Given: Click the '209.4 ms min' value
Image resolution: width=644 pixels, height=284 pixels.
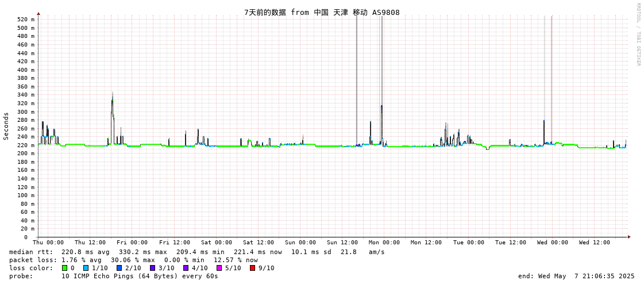Looking at the screenshot, I should coord(200,252).
